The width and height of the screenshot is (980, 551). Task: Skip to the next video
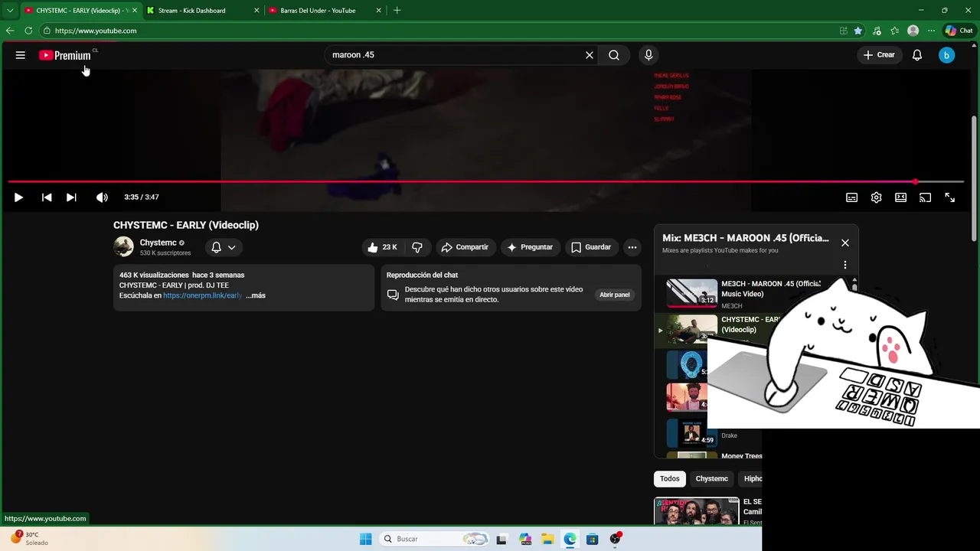71,197
